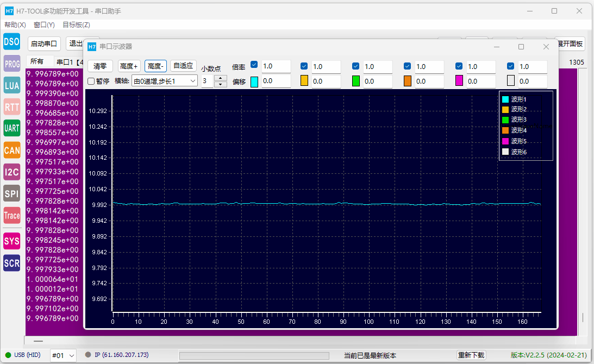Click the 小数点 decimal value field
594x364 pixels.
pyautogui.click(x=207, y=81)
